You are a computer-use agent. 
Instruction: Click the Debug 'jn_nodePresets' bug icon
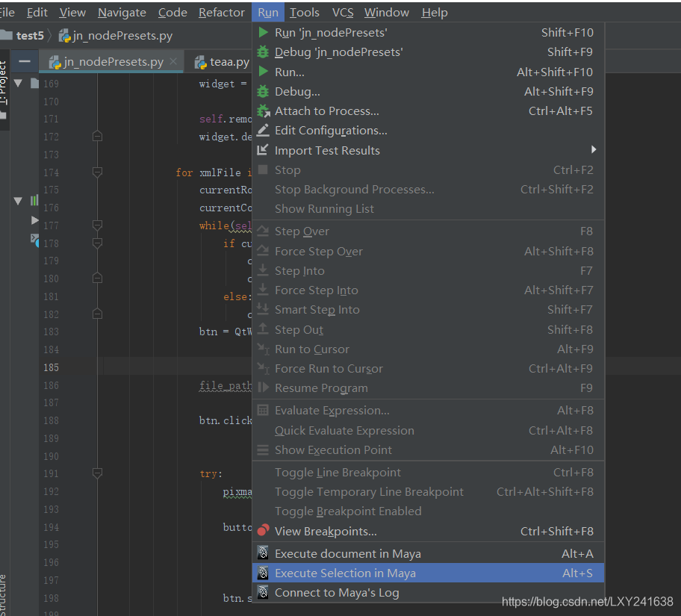click(263, 52)
